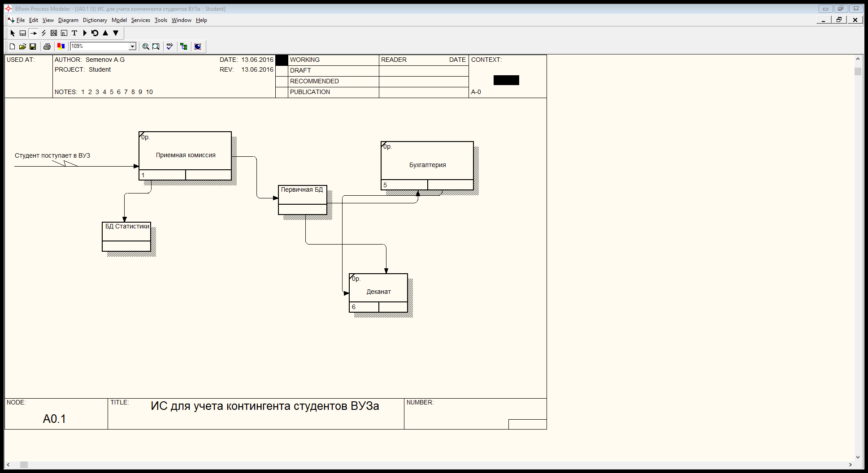
Task: Open the zoom percentage dropdown arrow
Action: 132,47
